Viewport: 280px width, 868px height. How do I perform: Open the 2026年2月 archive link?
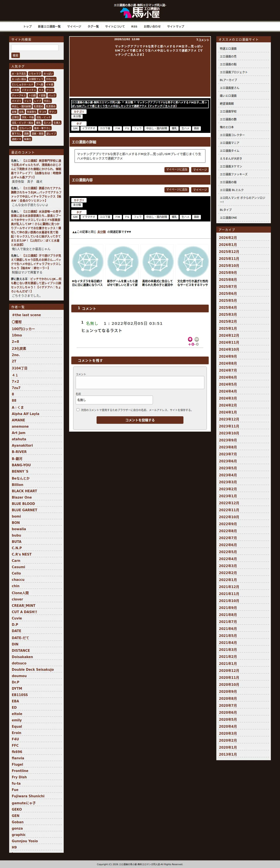pyautogui.click(x=228, y=238)
